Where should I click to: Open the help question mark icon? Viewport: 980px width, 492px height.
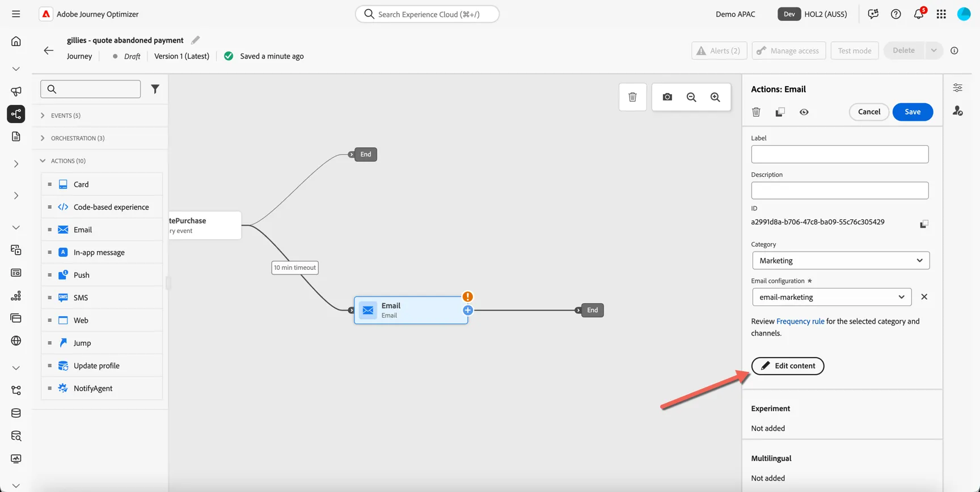[896, 14]
